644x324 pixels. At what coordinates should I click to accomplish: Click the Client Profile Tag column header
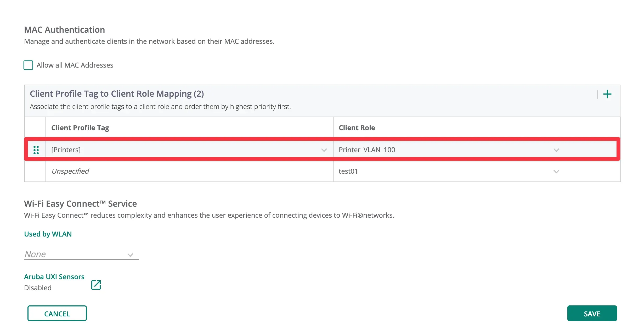click(x=80, y=128)
